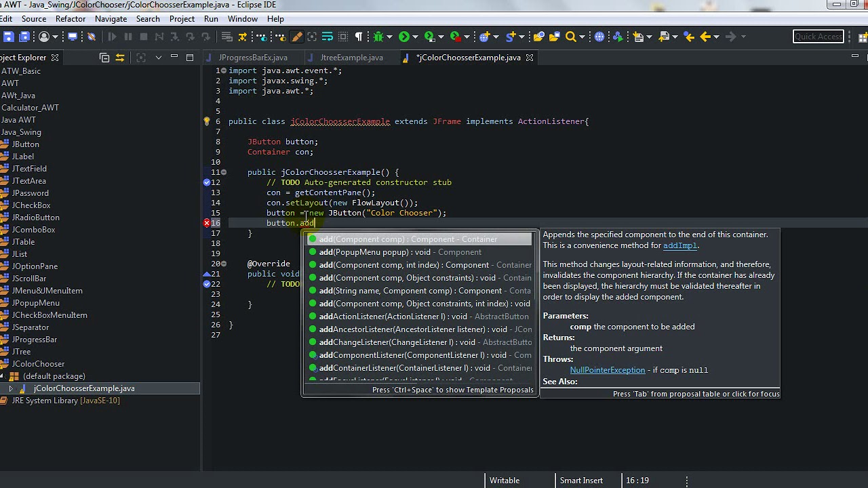The image size is (868, 488).
Task: Maximize the Project Explorer panel
Action: (190, 58)
